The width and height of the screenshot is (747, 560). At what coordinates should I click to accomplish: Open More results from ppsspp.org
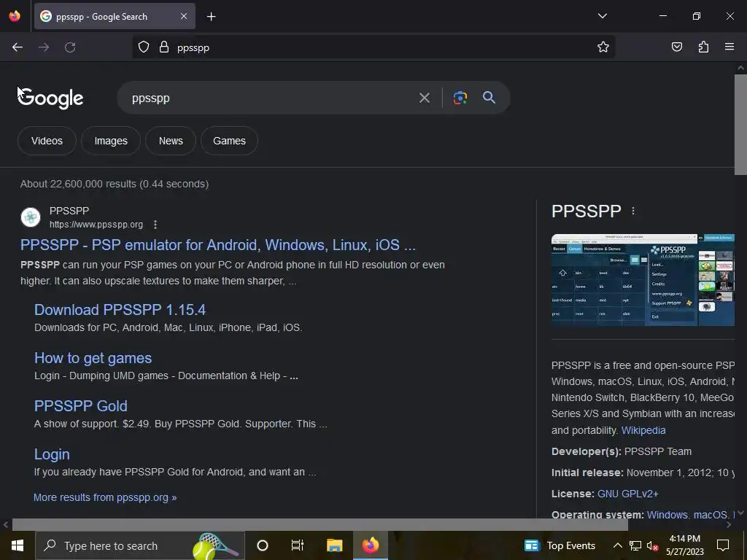(x=105, y=497)
